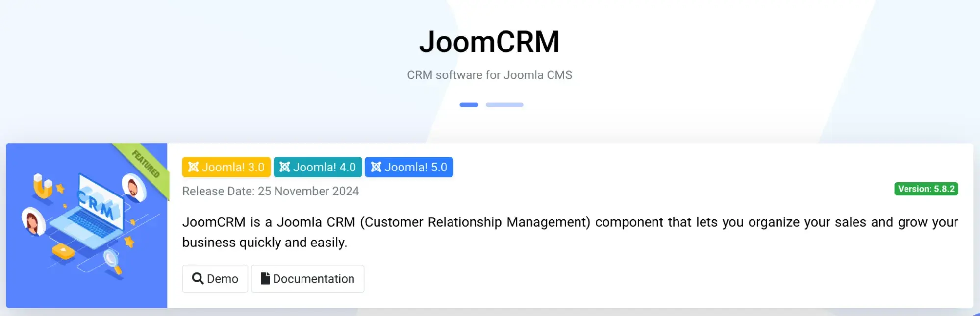This screenshot has height=316, width=980.
Task: Open the Demo text label
Action: tap(223, 279)
